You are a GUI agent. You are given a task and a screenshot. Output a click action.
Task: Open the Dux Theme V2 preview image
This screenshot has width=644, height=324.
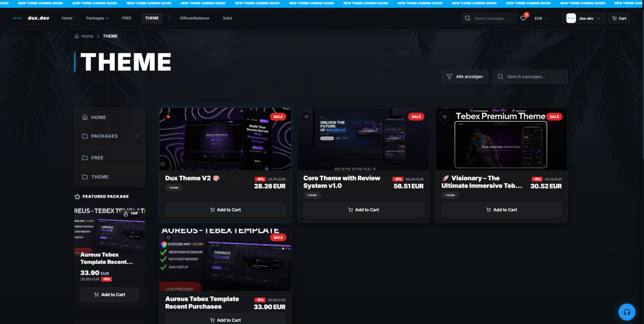coord(225,139)
